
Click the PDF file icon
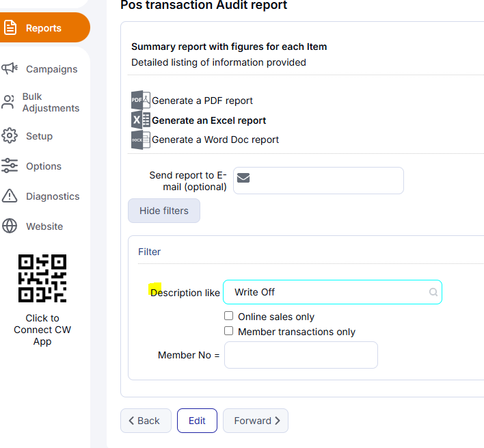coord(141,100)
